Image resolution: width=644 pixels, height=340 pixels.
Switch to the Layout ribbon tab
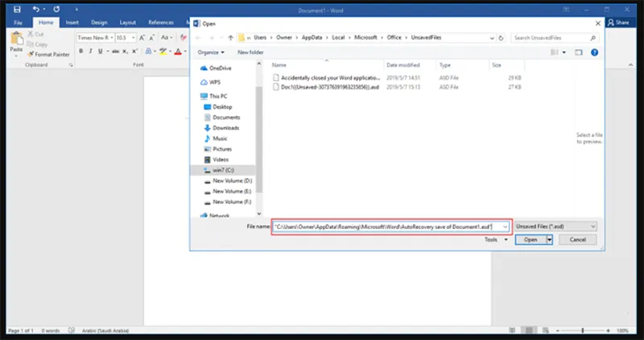[128, 23]
